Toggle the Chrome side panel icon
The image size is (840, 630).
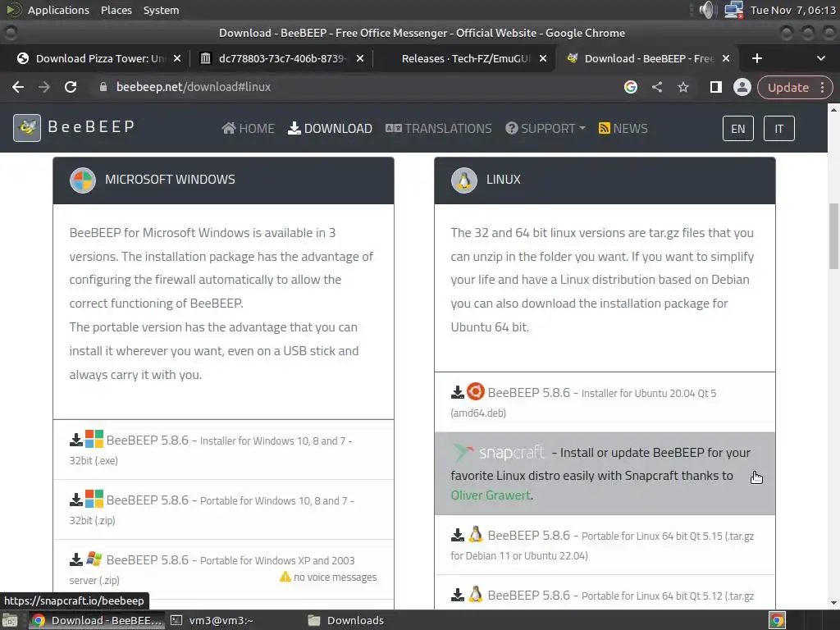[715, 87]
